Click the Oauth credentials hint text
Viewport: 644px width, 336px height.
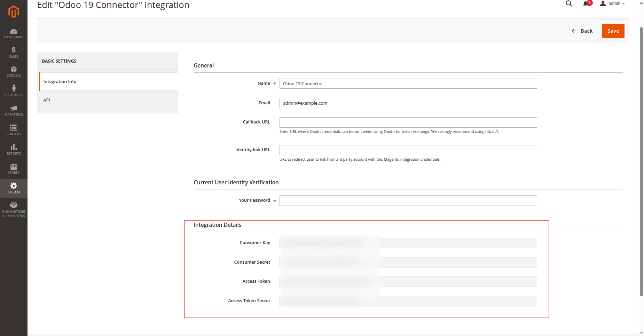coord(389,132)
